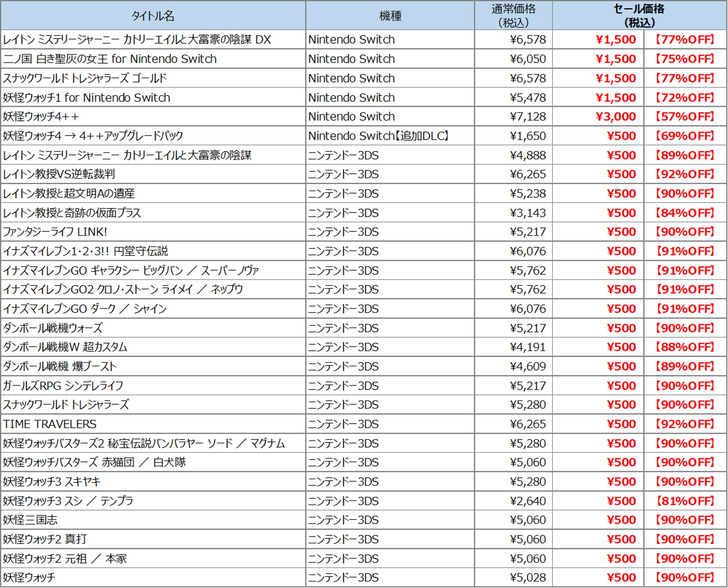Select title スナックワールド トレジャラーズ ゴールド
Image resolution: width=728 pixels, height=588 pixels.
[x=85, y=78]
